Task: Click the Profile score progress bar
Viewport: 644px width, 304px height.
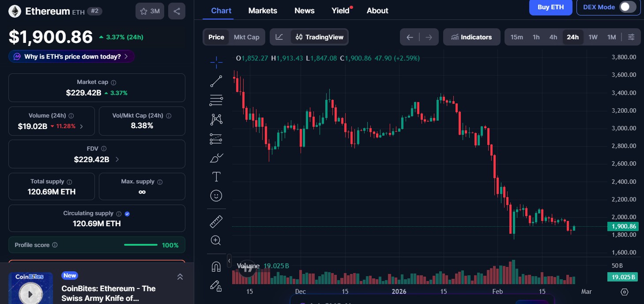Action: click(140, 244)
